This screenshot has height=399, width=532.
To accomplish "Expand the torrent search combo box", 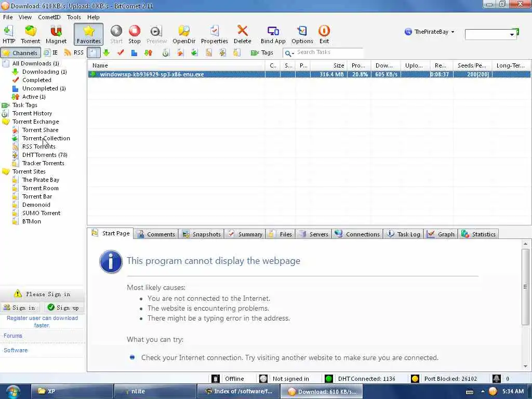I will 512,35.
